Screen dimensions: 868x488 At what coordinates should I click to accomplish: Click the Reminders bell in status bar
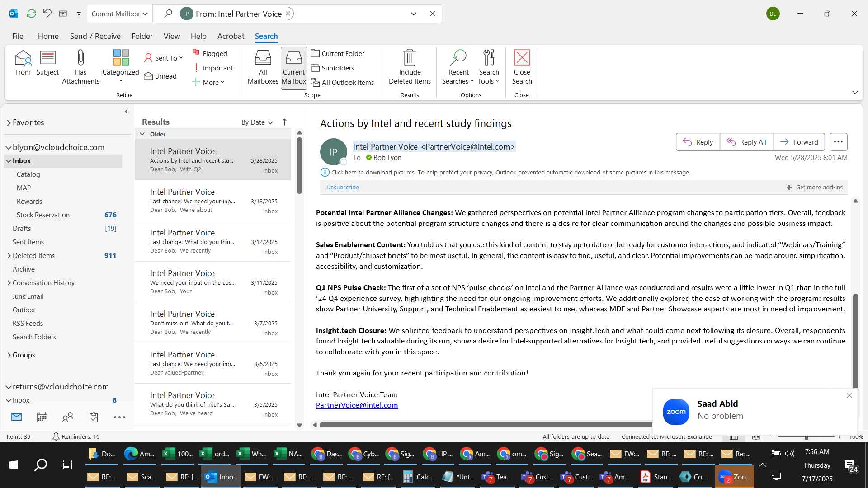pos(56,436)
